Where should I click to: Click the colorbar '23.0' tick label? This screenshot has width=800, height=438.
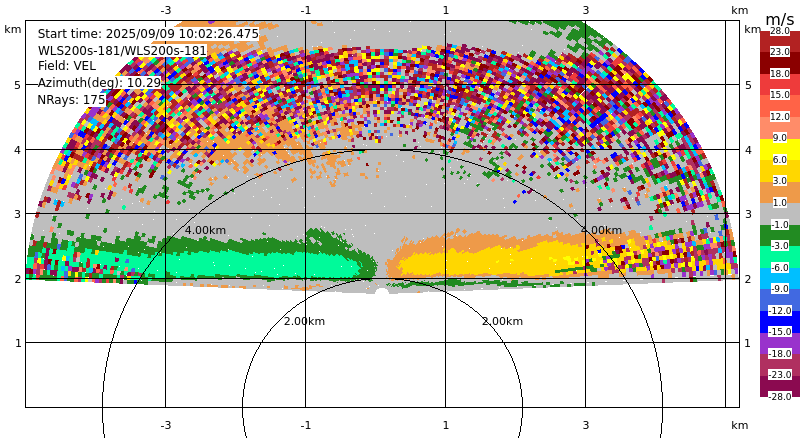coord(780,52)
